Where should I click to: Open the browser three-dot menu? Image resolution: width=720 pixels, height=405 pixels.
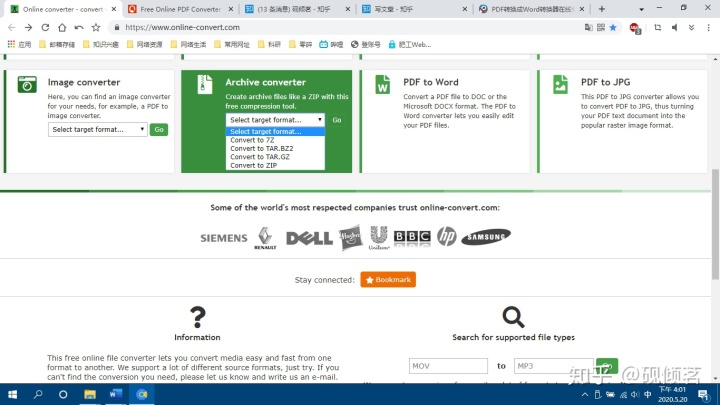coord(709,28)
